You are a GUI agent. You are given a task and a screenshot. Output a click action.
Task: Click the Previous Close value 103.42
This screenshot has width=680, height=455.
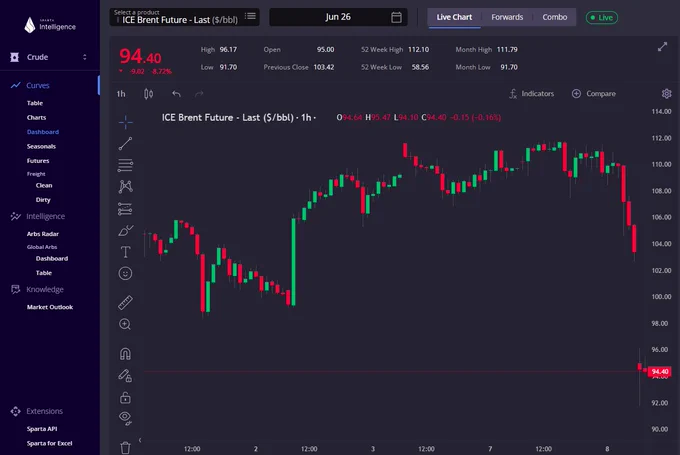pos(324,67)
